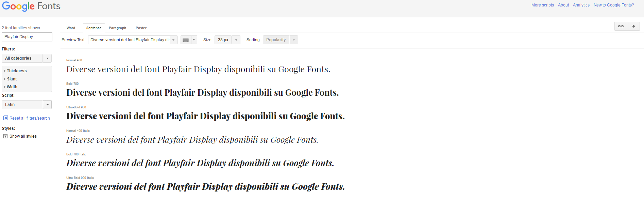Click the Bold 700 sample sentence
644x199 pixels.
point(203,93)
